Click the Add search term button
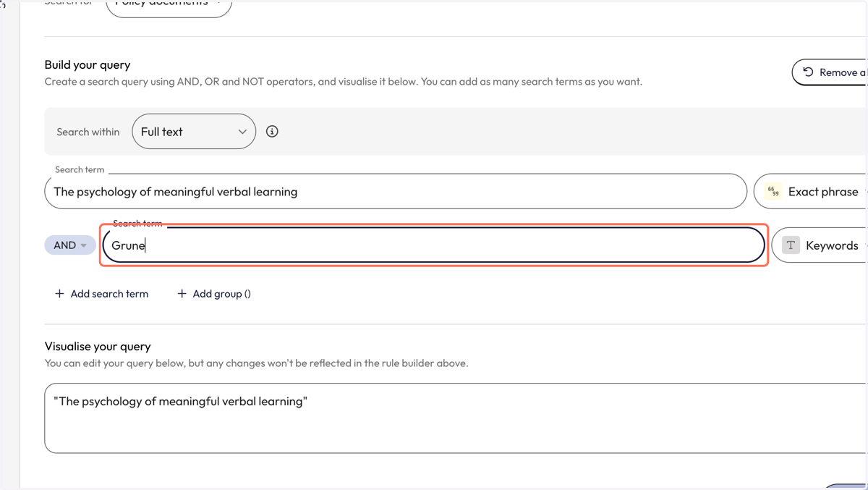 (101, 294)
